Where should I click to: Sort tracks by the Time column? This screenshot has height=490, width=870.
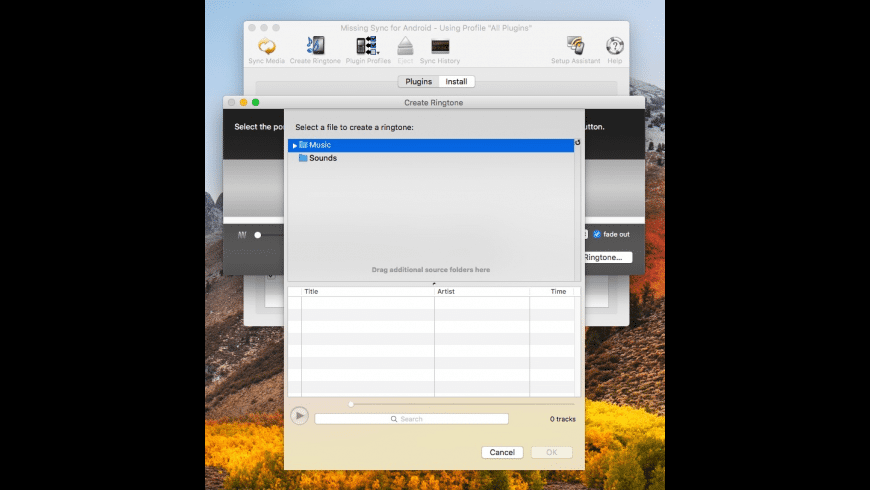coord(552,291)
